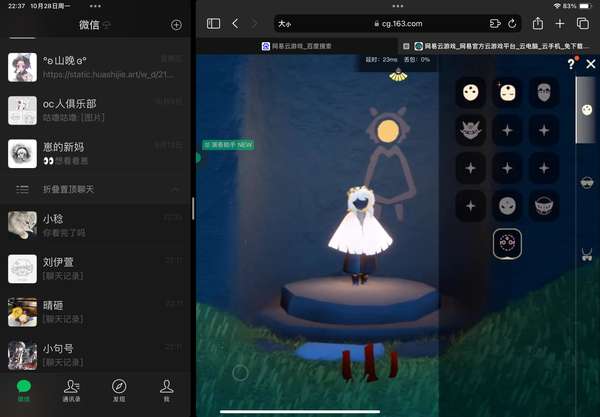Focus the cg.163.com address field
Viewport: 600px width, 417px height.
coord(398,24)
